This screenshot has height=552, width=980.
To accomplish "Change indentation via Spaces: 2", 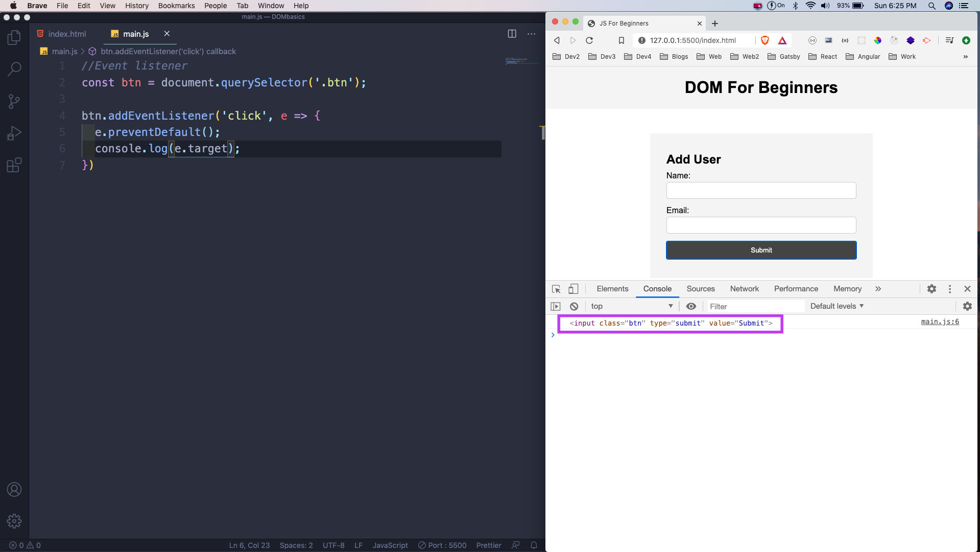I will pos(296,545).
